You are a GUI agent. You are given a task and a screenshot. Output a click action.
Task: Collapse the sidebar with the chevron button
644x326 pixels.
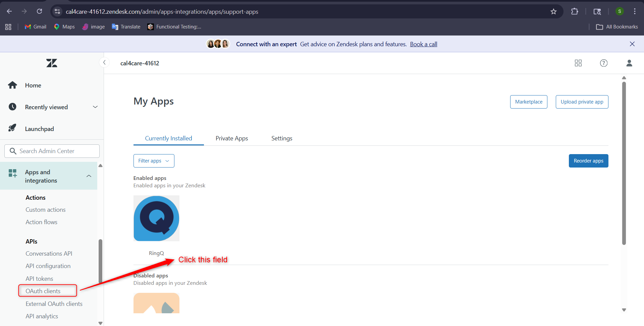(x=104, y=62)
